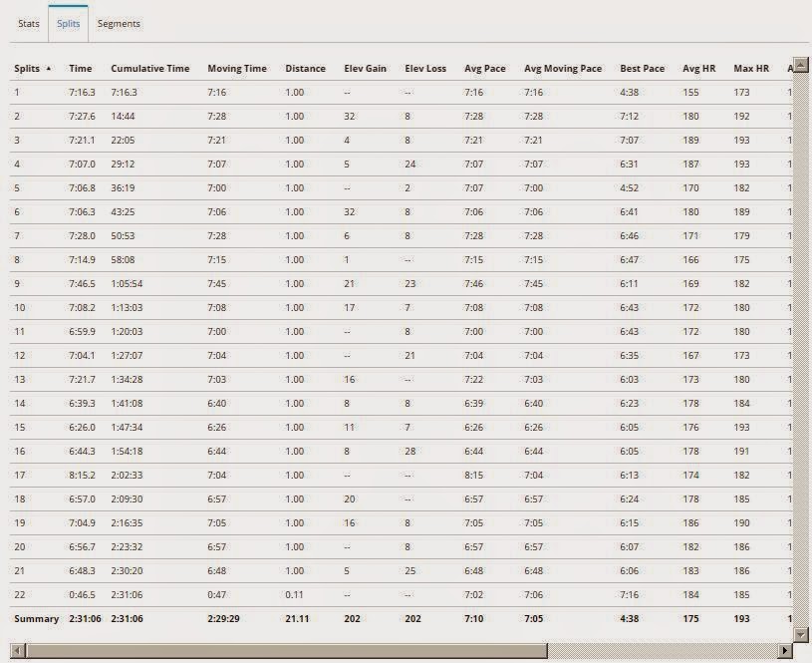
Task: Click the Avg Moving Pace header
Action: coord(563,69)
